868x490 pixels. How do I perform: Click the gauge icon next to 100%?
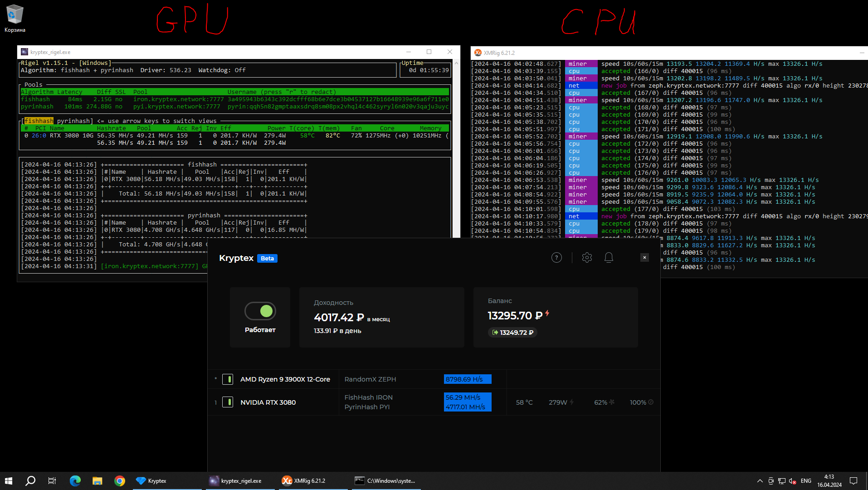pos(651,402)
